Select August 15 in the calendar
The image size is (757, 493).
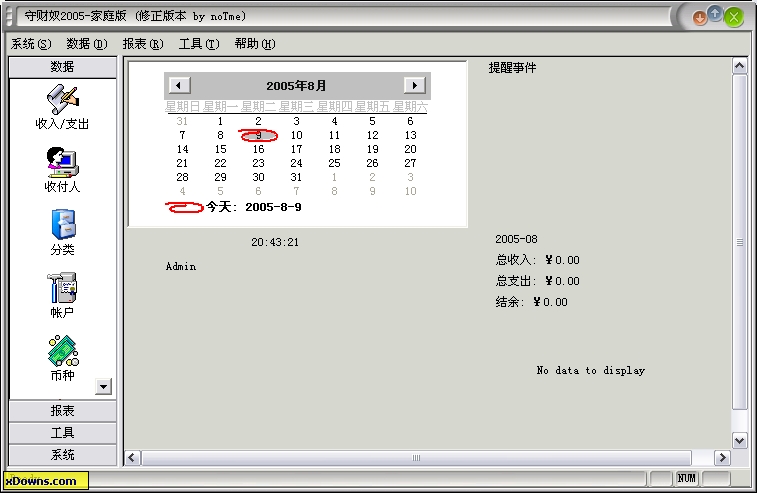click(x=220, y=149)
